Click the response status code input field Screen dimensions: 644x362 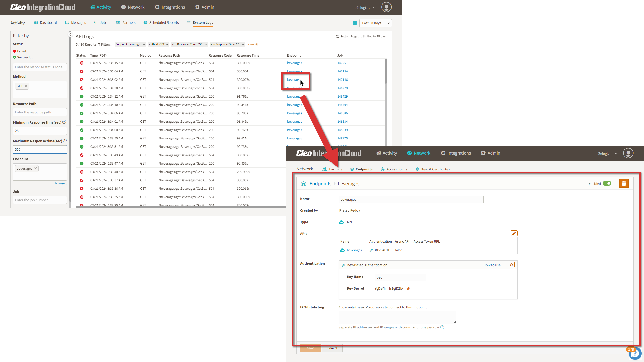coord(40,67)
